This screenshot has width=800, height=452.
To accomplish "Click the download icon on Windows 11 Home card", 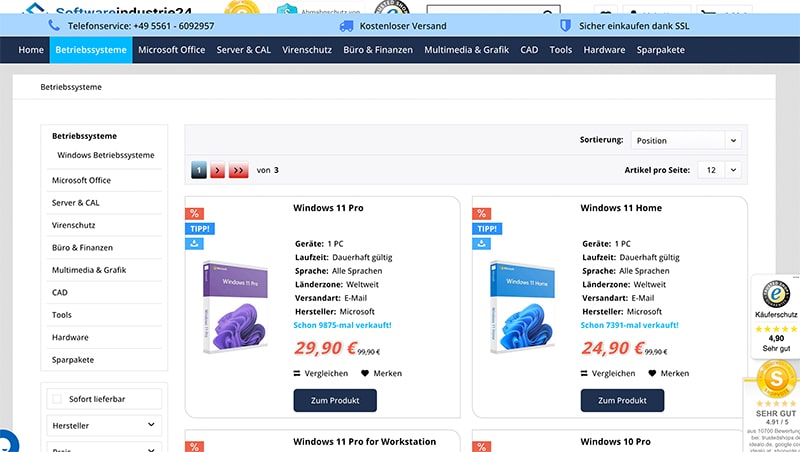I will coord(482,243).
